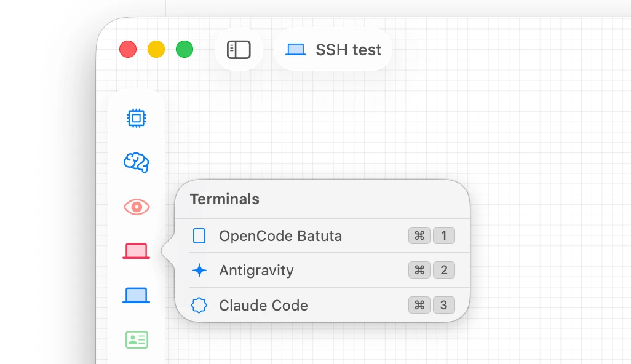Viewport: 631px width, 364px height.
Task: Choose OpenCode Batuta terminal
Action: coord(322,235)
